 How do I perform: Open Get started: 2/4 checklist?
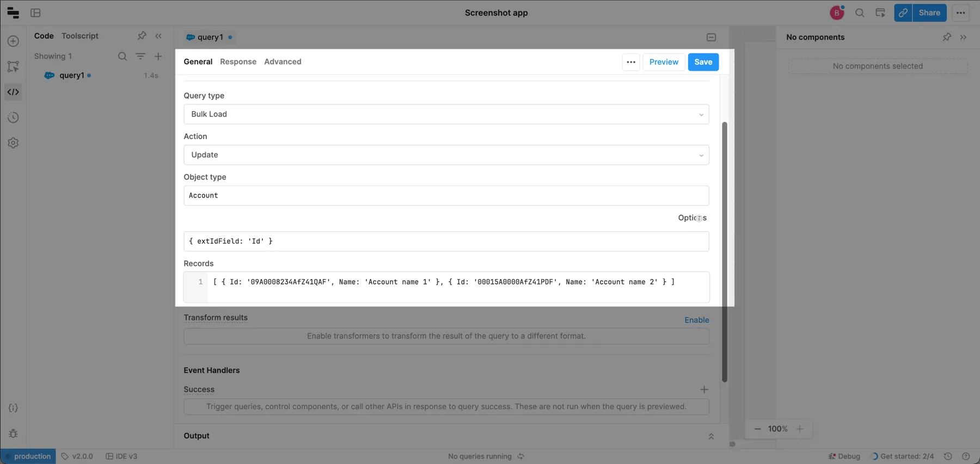point(903,456)
